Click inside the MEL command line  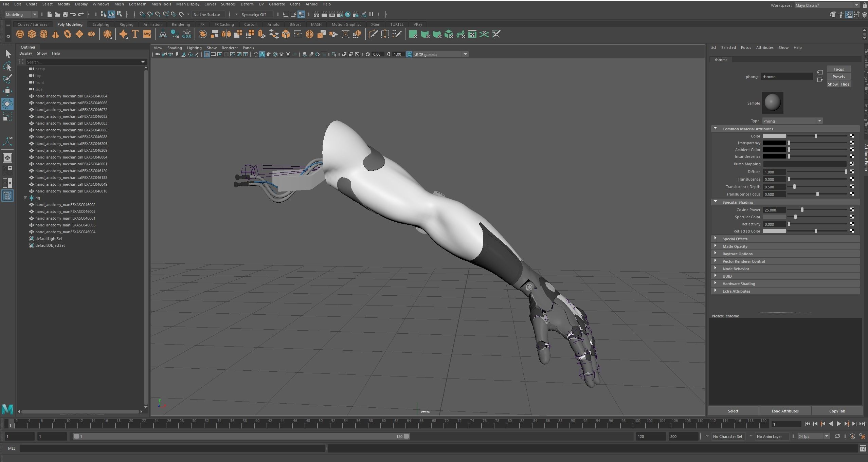[x=170, y=448]
